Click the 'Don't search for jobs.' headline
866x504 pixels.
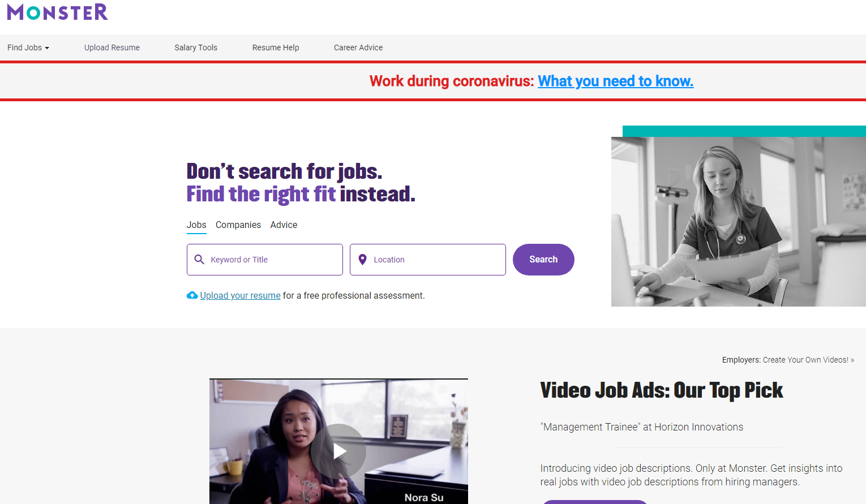click(285, 171)
